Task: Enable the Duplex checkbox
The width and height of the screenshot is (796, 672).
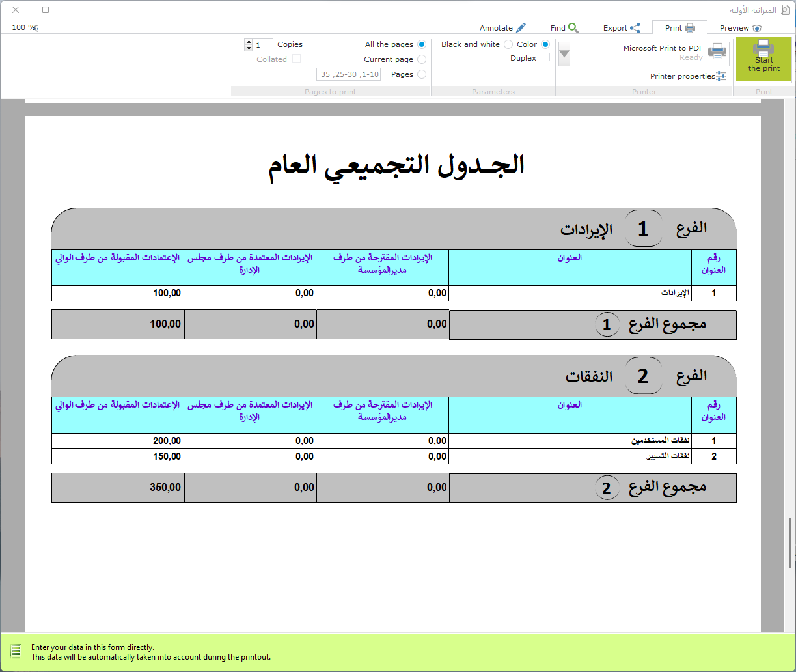Action: [x=545, y=58]
